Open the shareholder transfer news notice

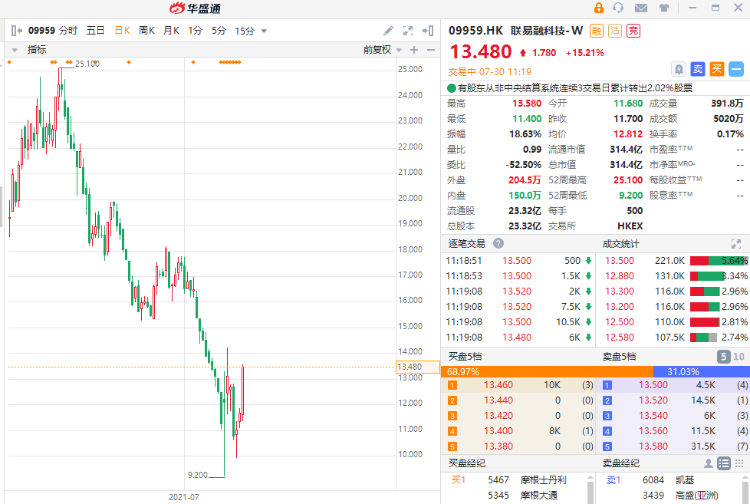570,88
